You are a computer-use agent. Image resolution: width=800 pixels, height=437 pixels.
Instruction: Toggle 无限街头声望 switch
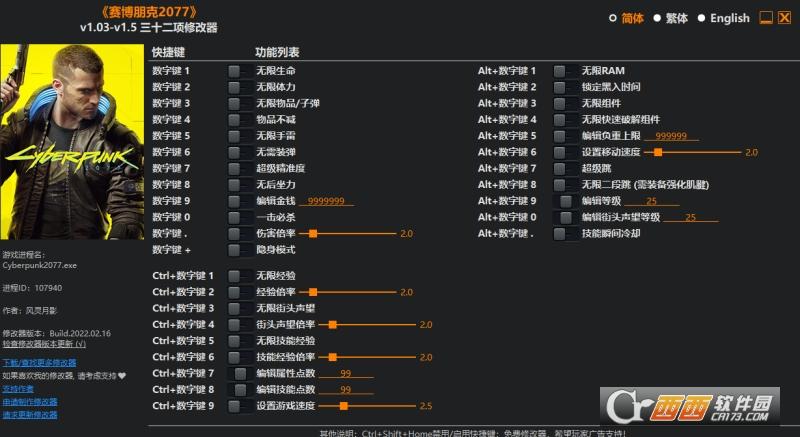[239, 309]
